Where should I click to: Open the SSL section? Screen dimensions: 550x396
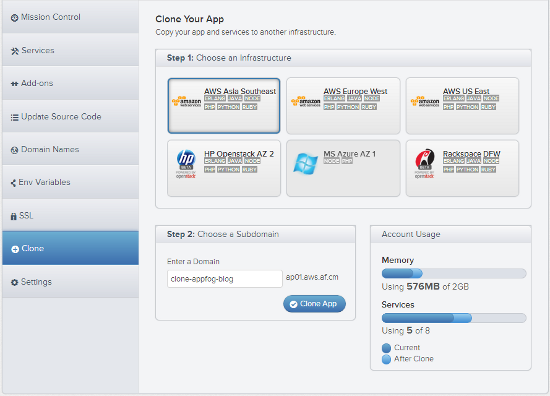pos(71,215)
